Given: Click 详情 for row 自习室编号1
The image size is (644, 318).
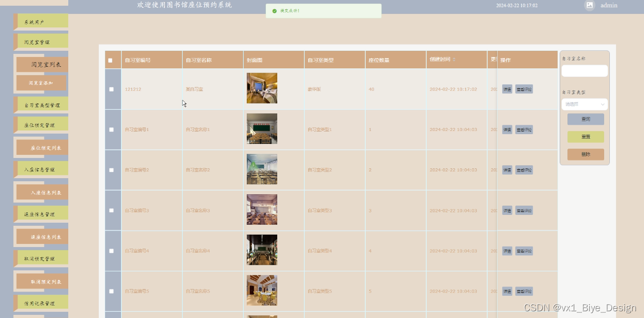Looking at the screenshot, I should point(507,129).
